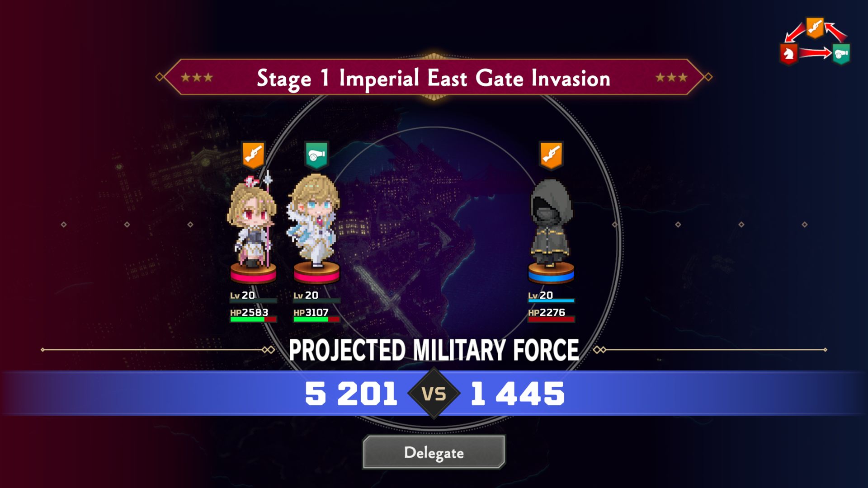Click the orange rifle icon atop type chart
The width and height of the screenshot is (868, 488).
tap(815, 28)
